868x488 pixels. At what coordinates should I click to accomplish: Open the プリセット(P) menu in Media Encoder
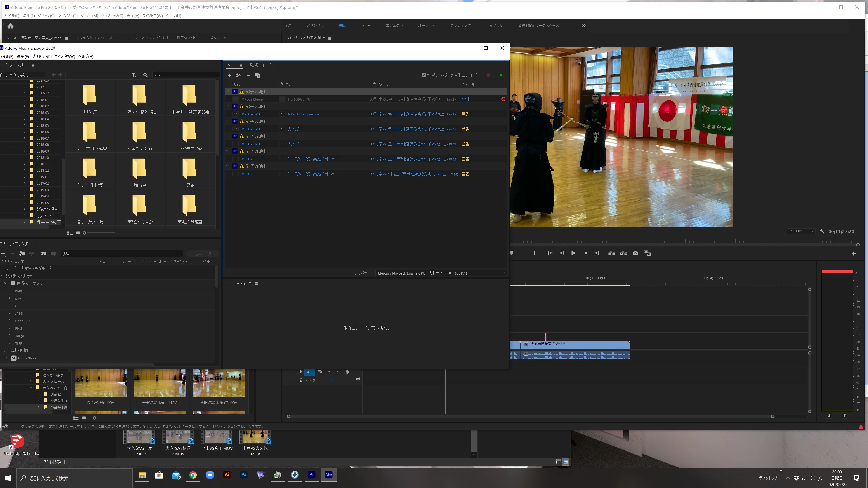click(x=41, y=56)
